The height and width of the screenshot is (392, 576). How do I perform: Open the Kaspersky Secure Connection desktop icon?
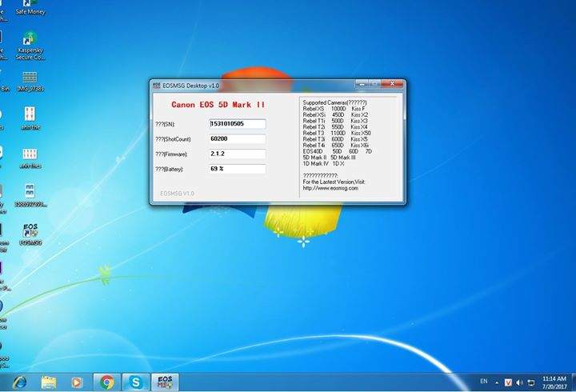click(x=30, y=46)
